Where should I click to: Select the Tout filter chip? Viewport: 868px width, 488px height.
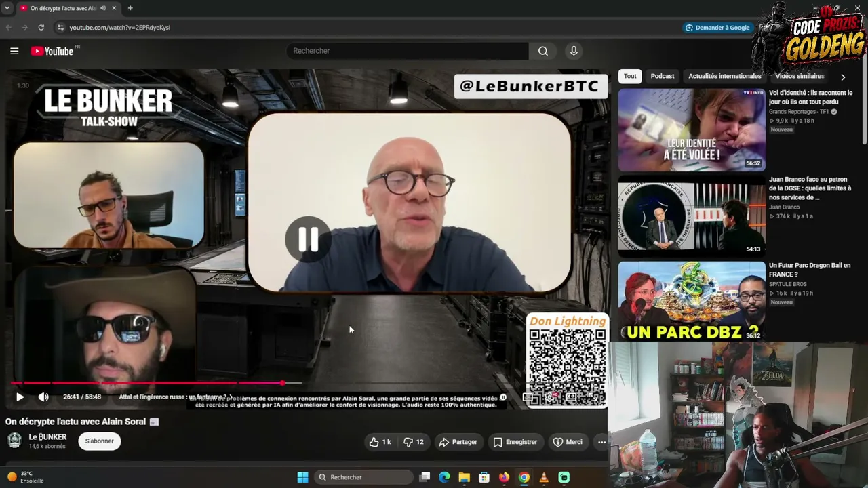tap(630, 76)
